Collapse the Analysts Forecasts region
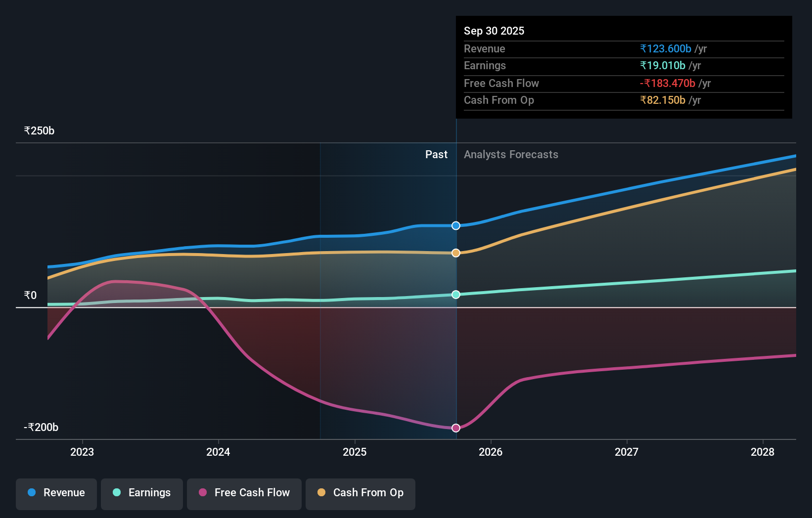 point(511,154)
